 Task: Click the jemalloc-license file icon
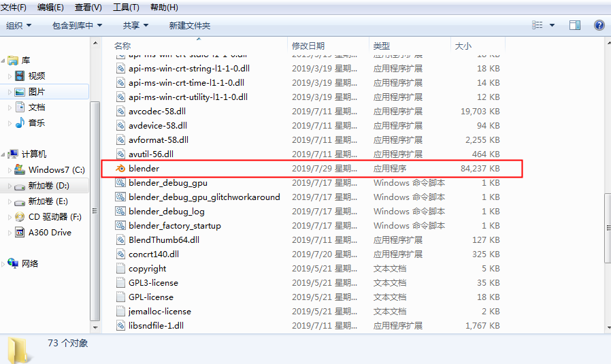pyautogui.click(x=121, y=312)
